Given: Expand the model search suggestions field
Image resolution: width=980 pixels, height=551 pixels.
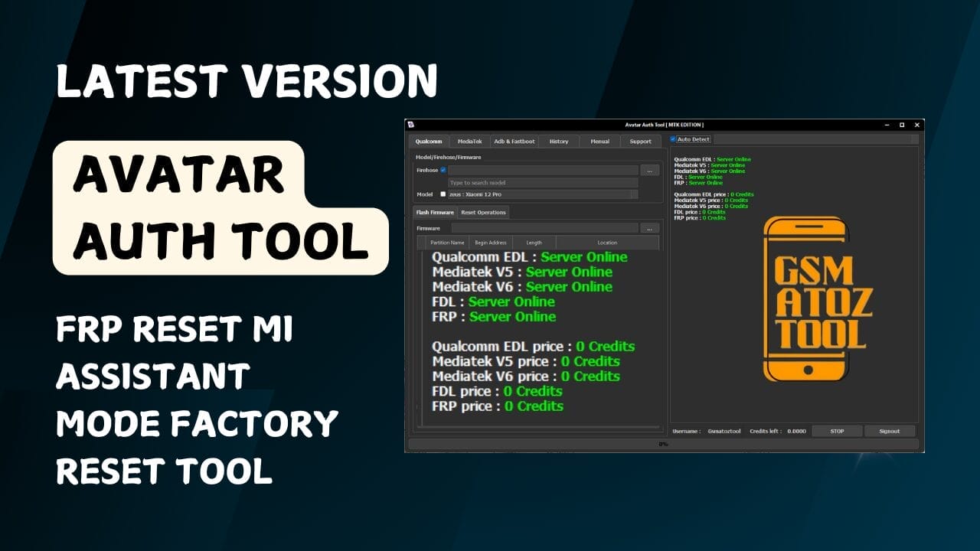Looking at the screenshot, I should (542, 183).
